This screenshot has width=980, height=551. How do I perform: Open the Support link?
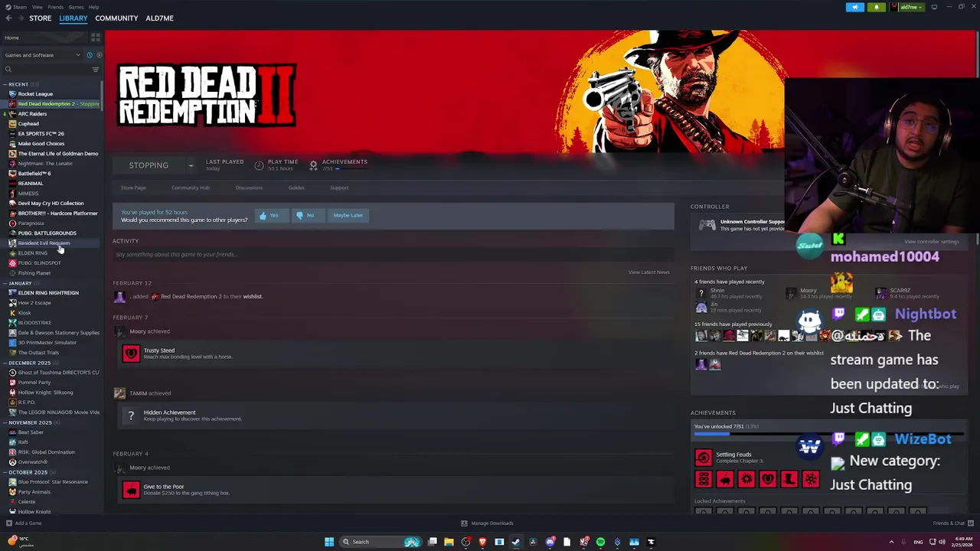pos(339,187)
